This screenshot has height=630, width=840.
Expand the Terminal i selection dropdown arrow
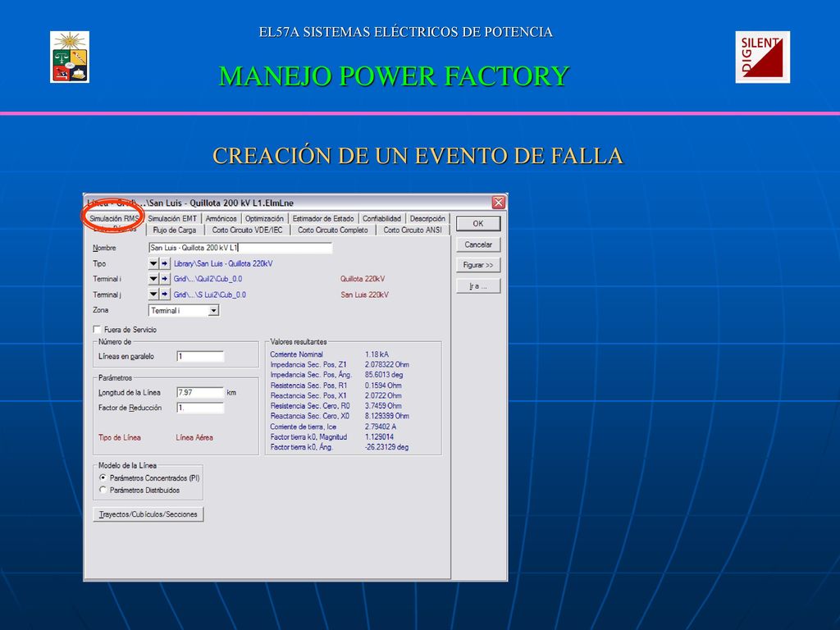point(153,279)
